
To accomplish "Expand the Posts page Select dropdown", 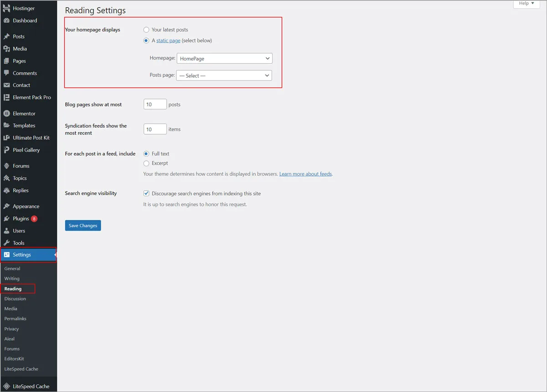I will [x=224, y=76].
